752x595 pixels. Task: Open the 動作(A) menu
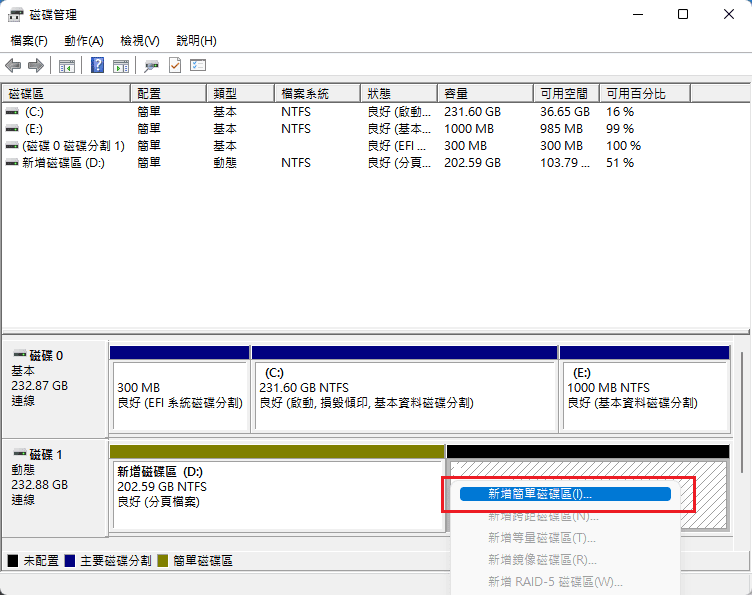[x=84, y=41]
